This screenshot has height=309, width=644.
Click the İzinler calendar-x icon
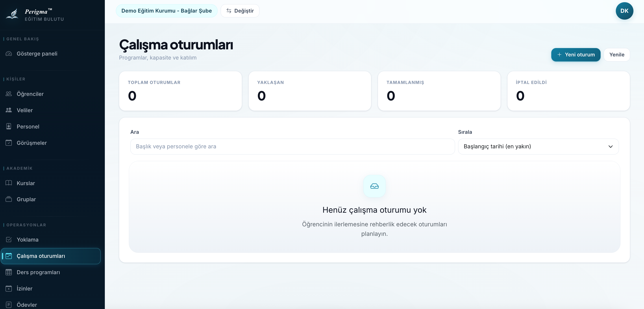click(9, 289)
